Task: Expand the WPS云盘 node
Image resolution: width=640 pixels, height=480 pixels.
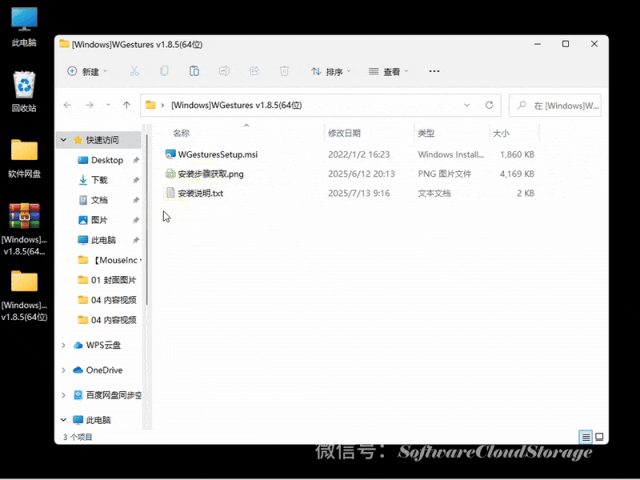Action: click(64, 345)
